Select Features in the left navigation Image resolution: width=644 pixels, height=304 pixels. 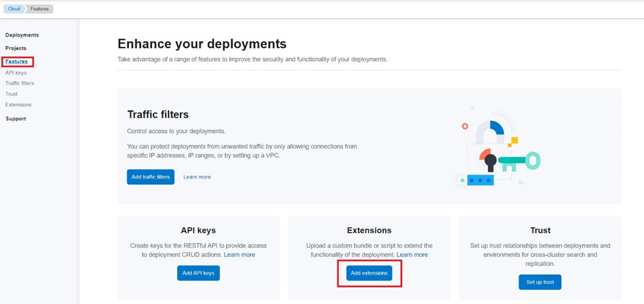[17, 61]
